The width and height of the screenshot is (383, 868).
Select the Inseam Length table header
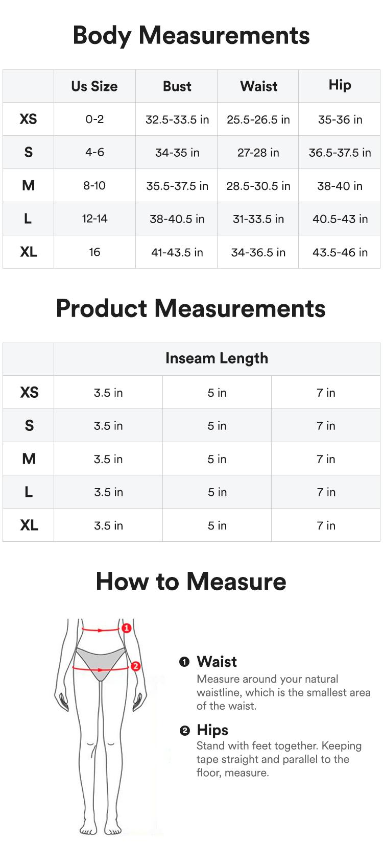tap(217, 358)
